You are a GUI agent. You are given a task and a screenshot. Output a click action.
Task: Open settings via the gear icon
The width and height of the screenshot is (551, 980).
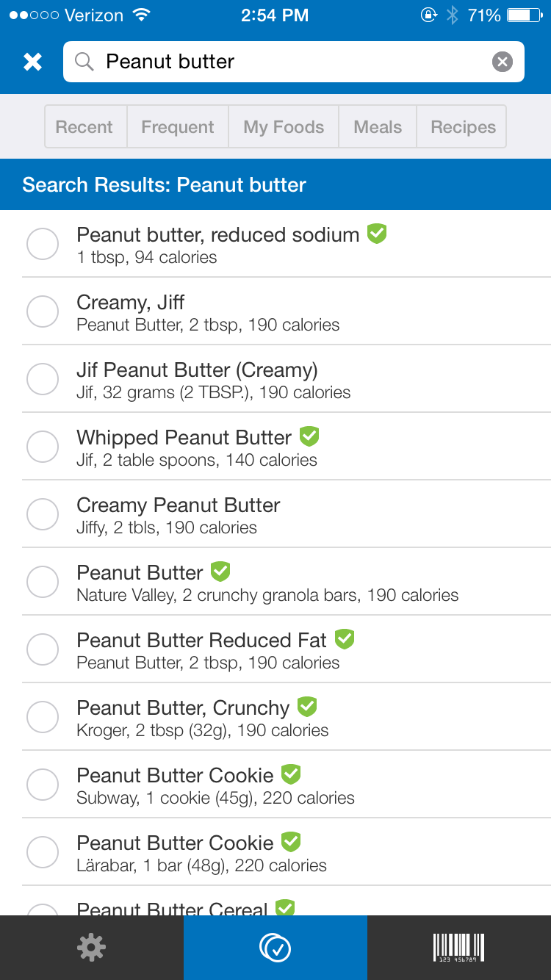pyautogui.click(x=91, y=948)
